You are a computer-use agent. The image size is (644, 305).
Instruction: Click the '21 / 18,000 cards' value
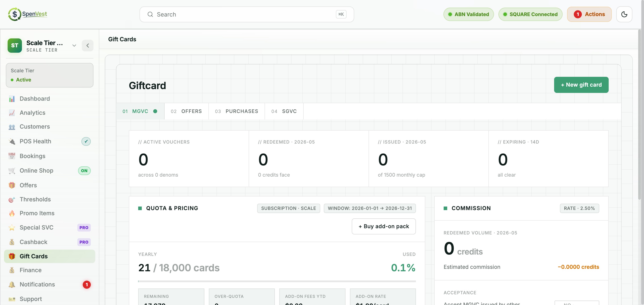click(179, 268)
